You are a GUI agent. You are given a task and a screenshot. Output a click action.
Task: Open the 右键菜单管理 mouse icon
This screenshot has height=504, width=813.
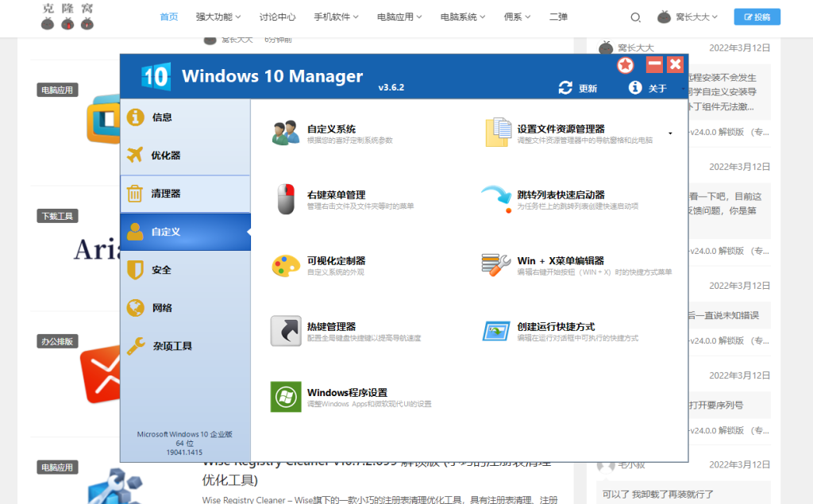[286, 198]
